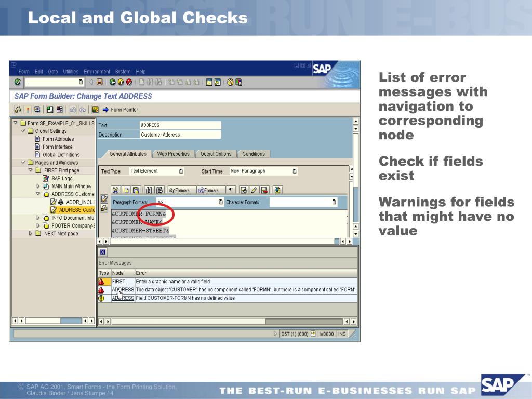Open the Help menu

click(141, 72)
